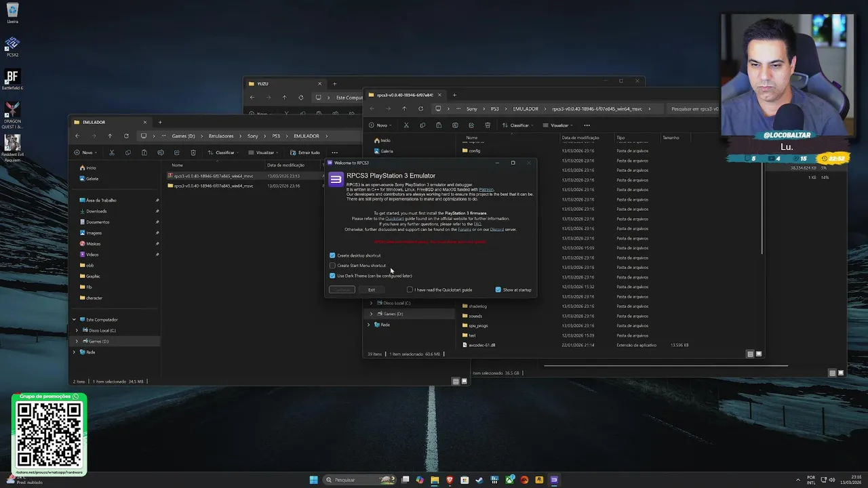
Task: Open Classificar dropdown in EMULADOR window
Action: pos(224,152)
